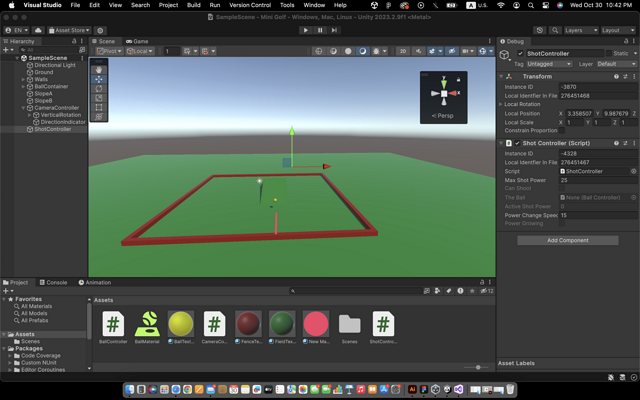Toggle scene visibility hidden-eye icon
This screenshot has width=640, height=400.
451,51
